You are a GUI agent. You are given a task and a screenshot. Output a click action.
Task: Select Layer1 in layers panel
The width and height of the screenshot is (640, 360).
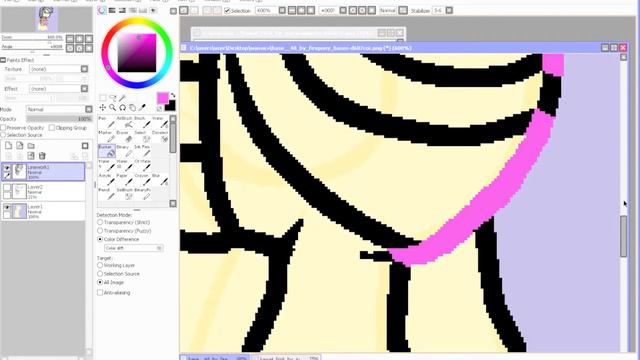43,211
